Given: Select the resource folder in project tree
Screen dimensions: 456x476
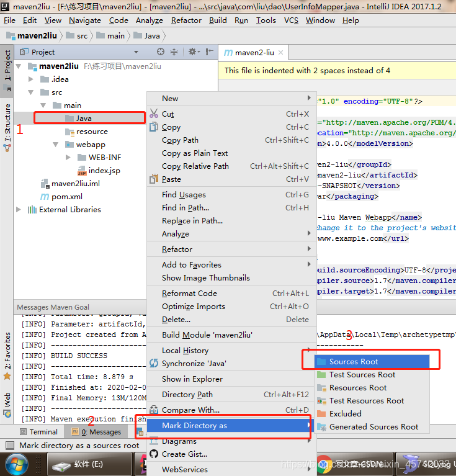Looking at the screenshot, I should click(86, 132).
